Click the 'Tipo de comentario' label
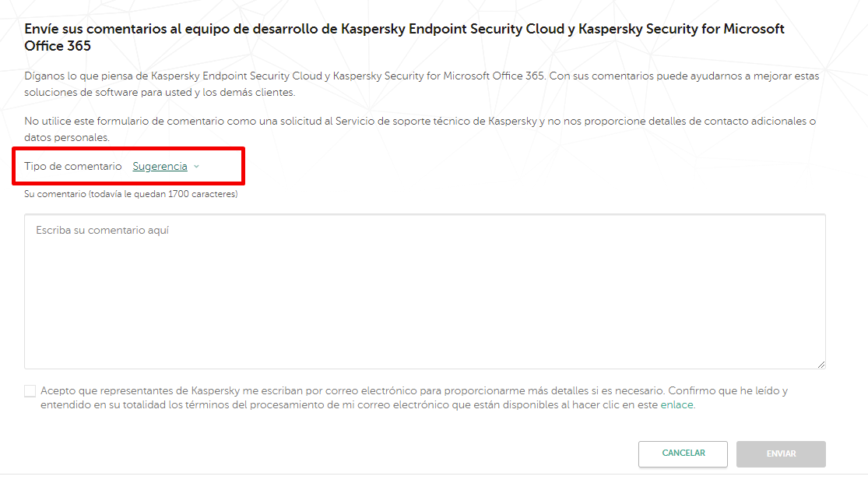Image resolution: width=868 pixels, height=494 pixels. pyautogui.click(x=73, y=167)
